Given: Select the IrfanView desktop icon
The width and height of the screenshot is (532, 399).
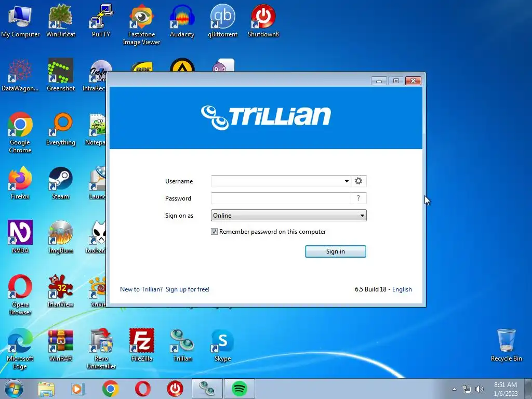Looking at the screenshot, I should (x=61, y=291).
